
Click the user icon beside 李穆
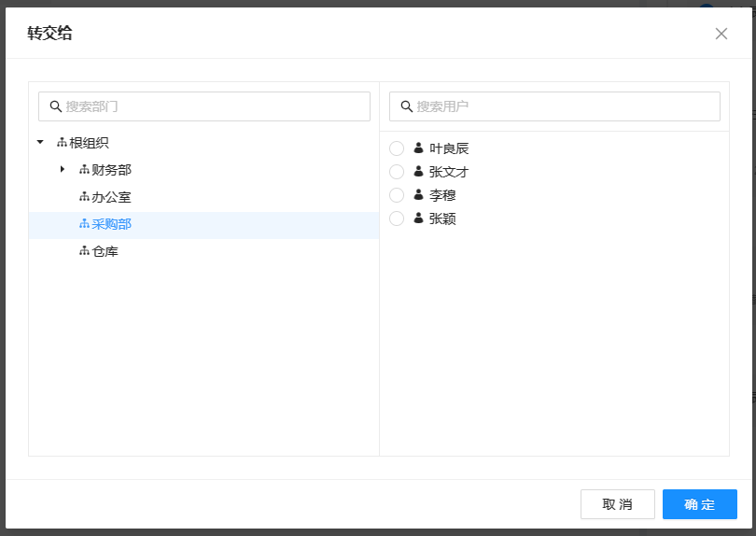418,195
